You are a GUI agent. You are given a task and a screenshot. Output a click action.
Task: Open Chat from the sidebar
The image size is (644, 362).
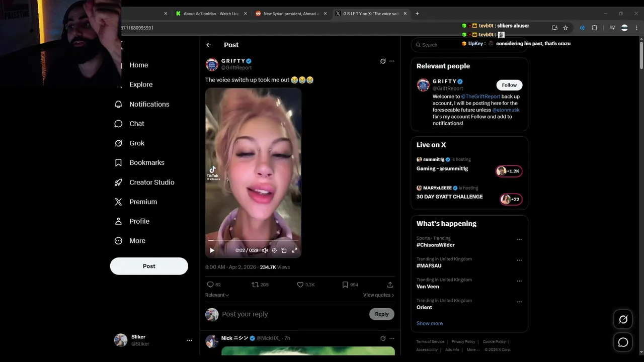129,124
